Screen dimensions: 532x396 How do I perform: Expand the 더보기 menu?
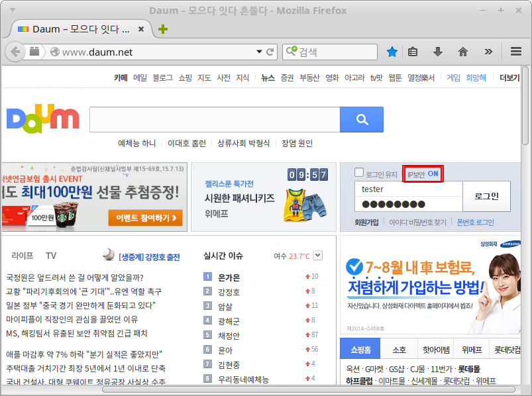pyautogui.click(x=509, y=78)
